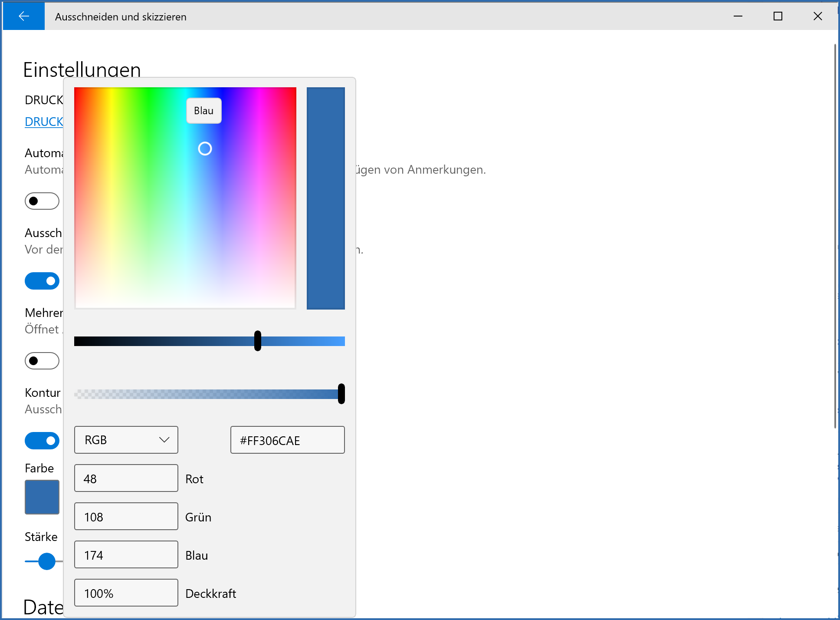Click the vertical scrollbar on the right
Viewport: 840px width, 620px height.
[x=835, y=237]
